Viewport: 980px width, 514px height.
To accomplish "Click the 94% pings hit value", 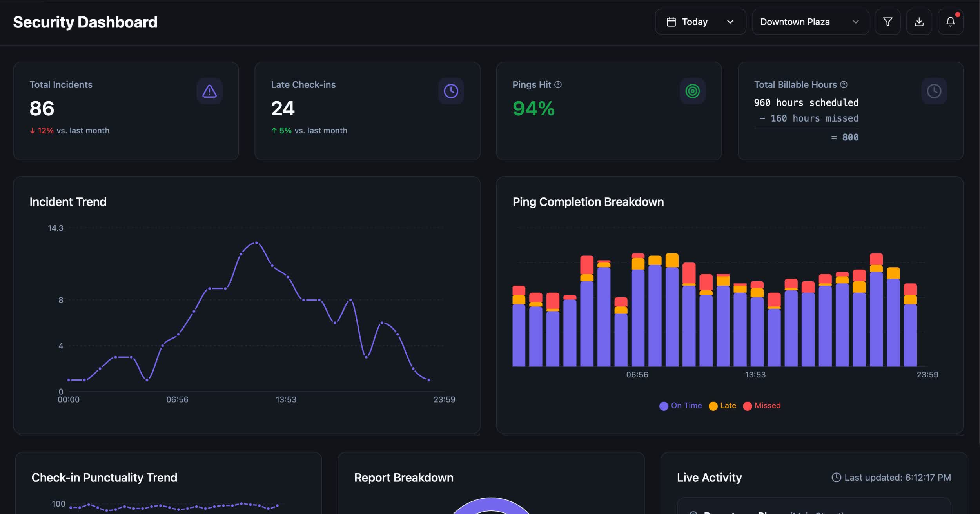I will coord(534,108).
